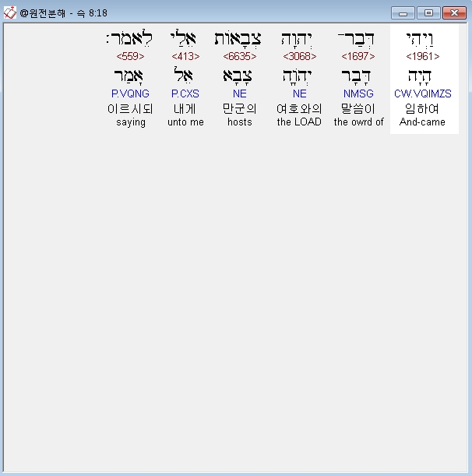The image size is (472, 476).
Task: Click the parsing code NMSG
Action: click(x=358, y=93)
